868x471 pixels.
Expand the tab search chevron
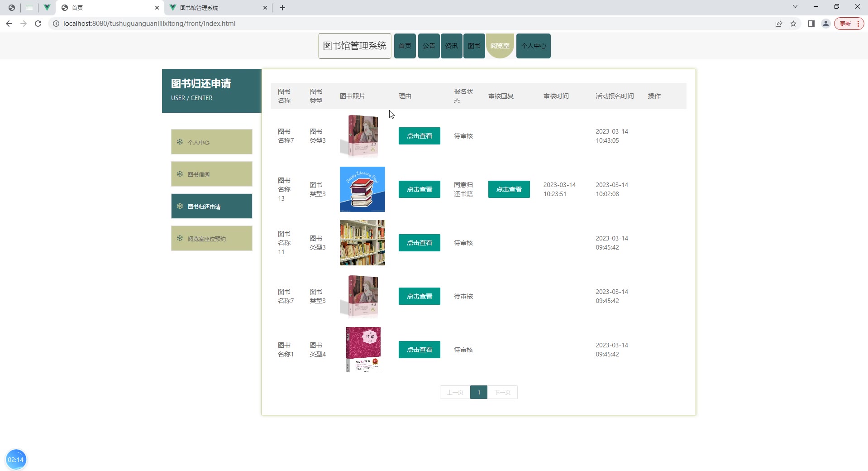tap(795, 7)
